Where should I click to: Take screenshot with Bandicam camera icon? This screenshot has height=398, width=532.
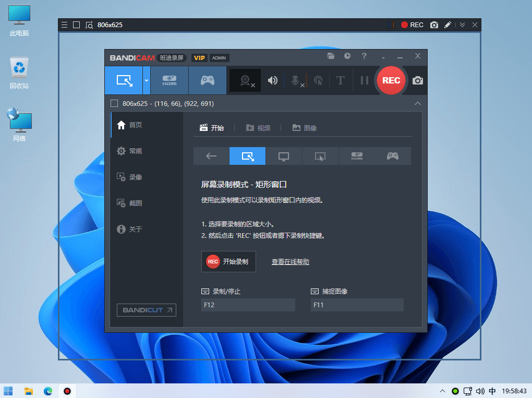click(x=418, y=80)
